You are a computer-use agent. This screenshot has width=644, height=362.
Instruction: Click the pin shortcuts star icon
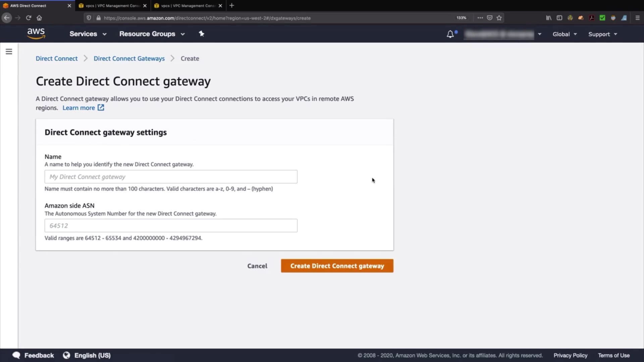tap(201, 34)
